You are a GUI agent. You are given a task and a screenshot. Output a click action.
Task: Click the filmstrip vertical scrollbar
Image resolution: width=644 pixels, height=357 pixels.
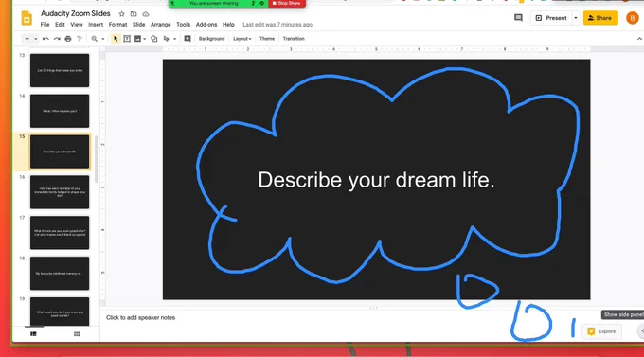point(97,159)
